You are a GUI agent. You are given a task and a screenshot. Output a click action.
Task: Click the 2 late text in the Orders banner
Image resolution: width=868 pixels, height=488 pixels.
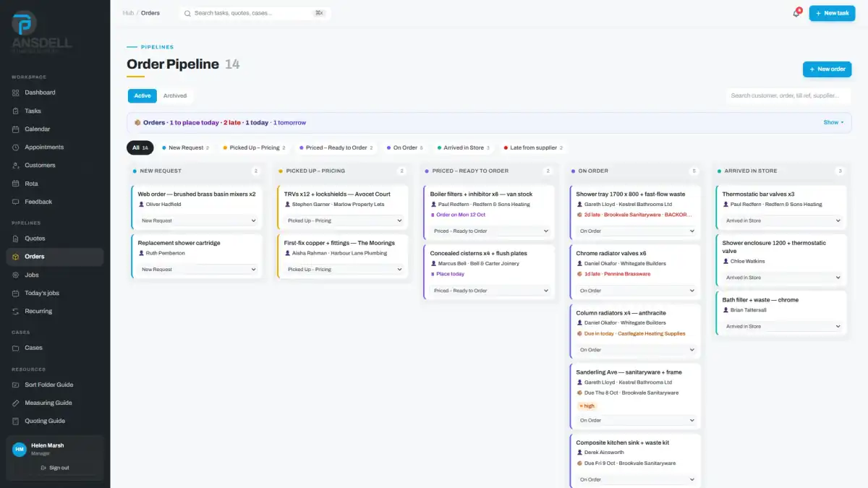tap(232, 123)
